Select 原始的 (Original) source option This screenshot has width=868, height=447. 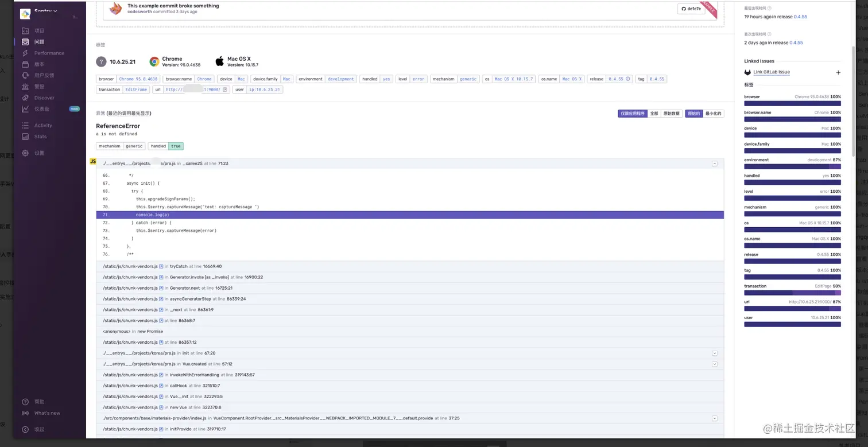pos(694,114)
